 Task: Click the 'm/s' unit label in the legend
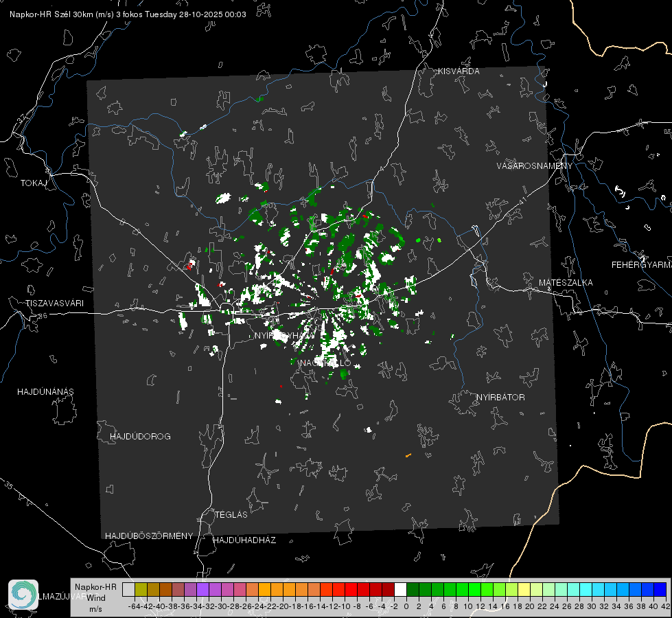(x=95, y=609)
